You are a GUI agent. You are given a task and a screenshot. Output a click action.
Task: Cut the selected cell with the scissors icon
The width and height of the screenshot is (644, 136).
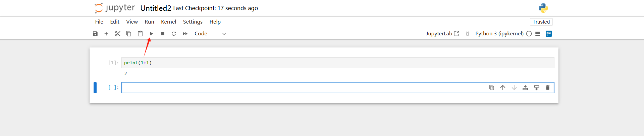[117, 34]
